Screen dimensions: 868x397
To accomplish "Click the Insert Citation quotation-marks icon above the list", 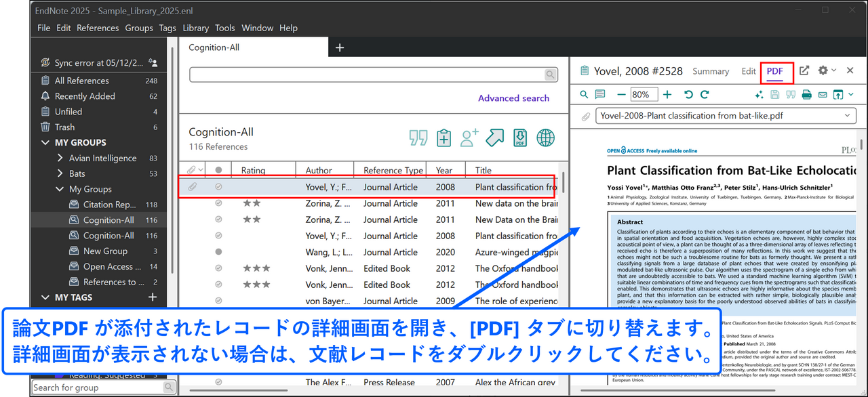I will pos(418,138).
